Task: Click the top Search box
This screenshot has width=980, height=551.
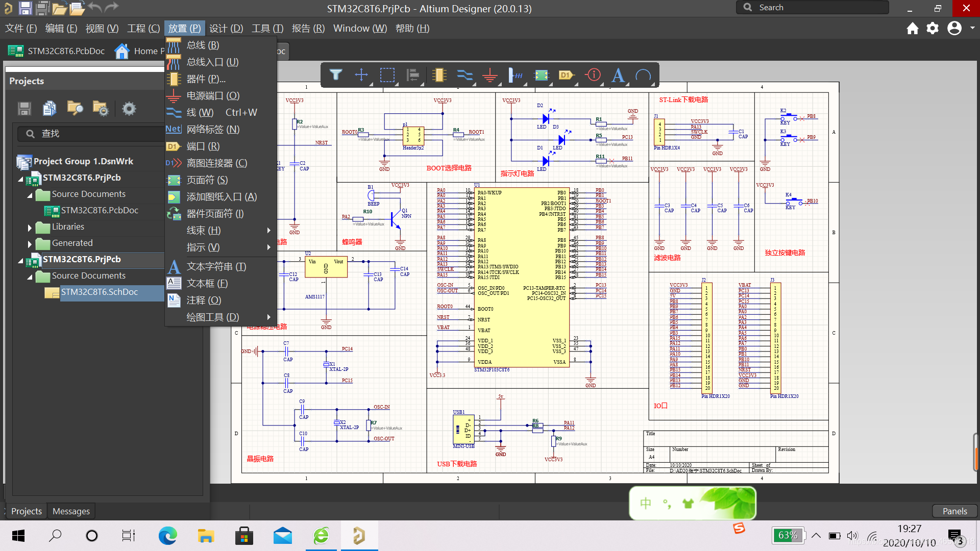Action: [812, 8]
